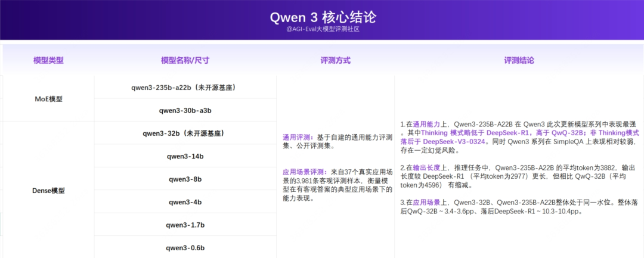Viewport: 644px width, 258px height.
Task: Click the text "后QwQ-32B ~ 3.4-3.6pp"
Action: (x=444, y=212)
